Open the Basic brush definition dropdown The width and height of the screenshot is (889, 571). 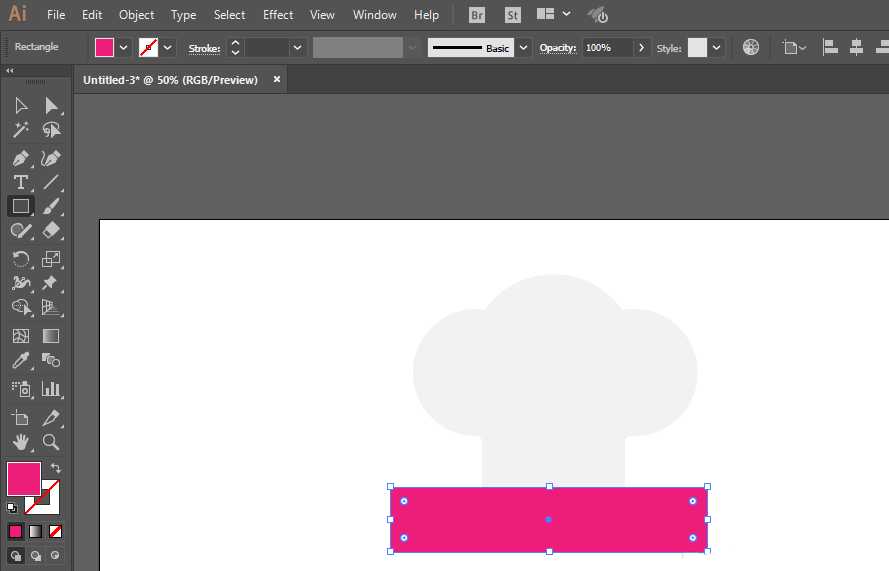[x=524, y=47]
